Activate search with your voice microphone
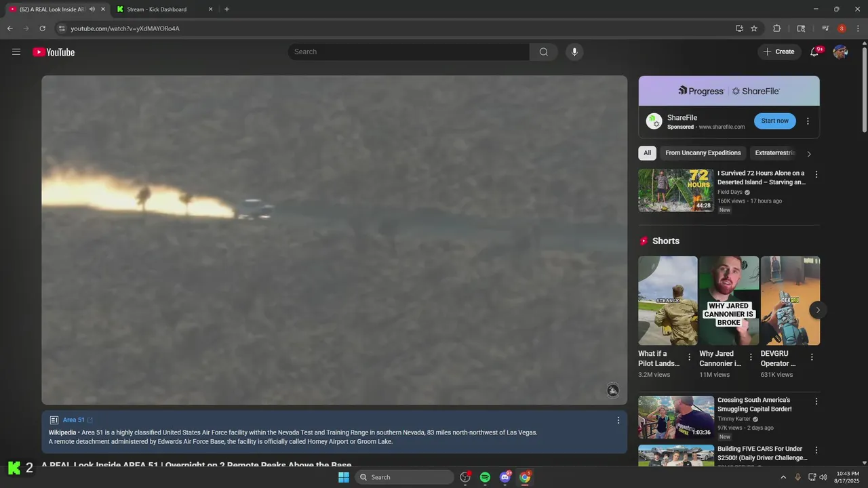The image size is (868, 488). tap(574, 52)
